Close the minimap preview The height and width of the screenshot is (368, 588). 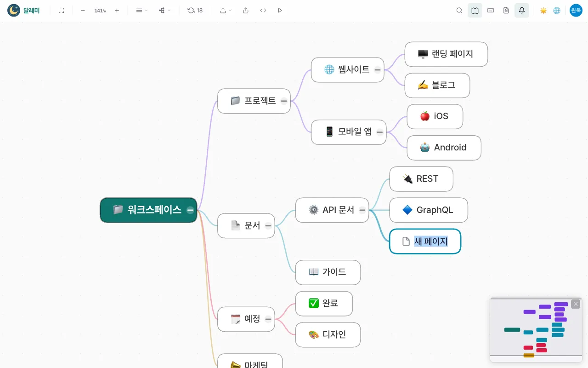click(x=576, y=304)
